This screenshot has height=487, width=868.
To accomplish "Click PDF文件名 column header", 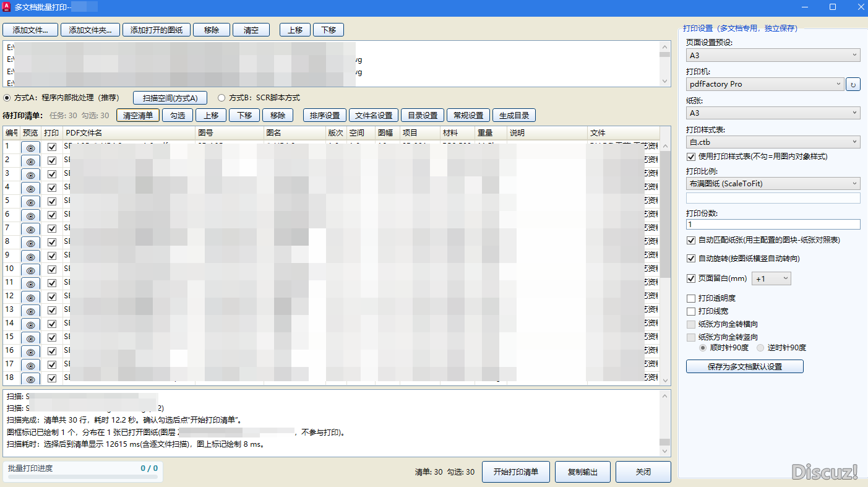I will 129,133.
